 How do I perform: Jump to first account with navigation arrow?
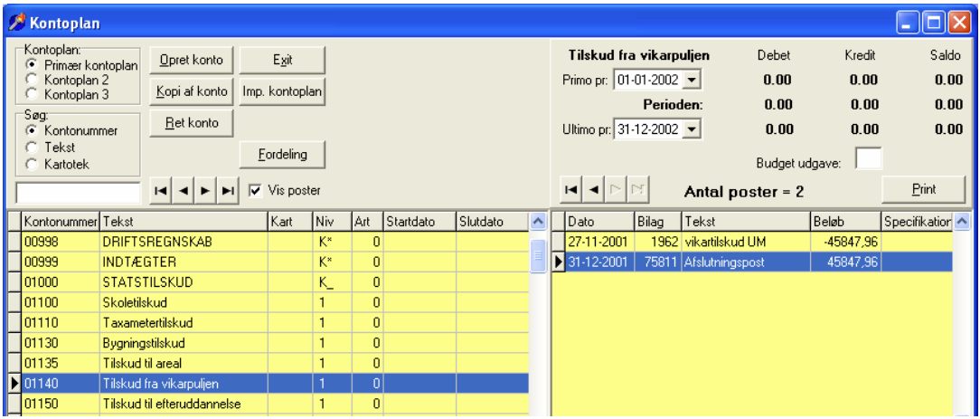coord(161,191)
